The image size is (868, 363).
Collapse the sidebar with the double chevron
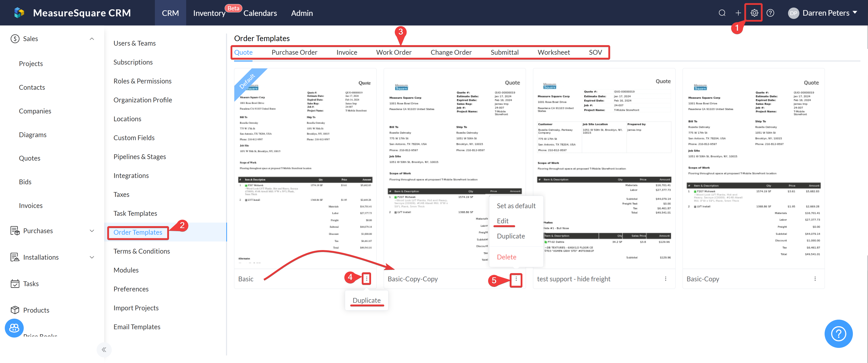104,350
